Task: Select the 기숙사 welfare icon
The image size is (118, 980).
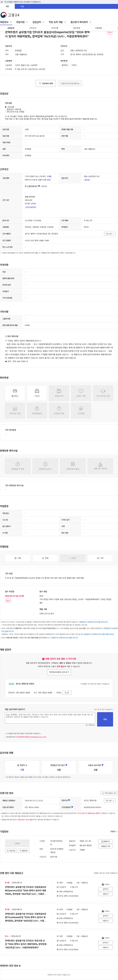Action: [37, 393]
